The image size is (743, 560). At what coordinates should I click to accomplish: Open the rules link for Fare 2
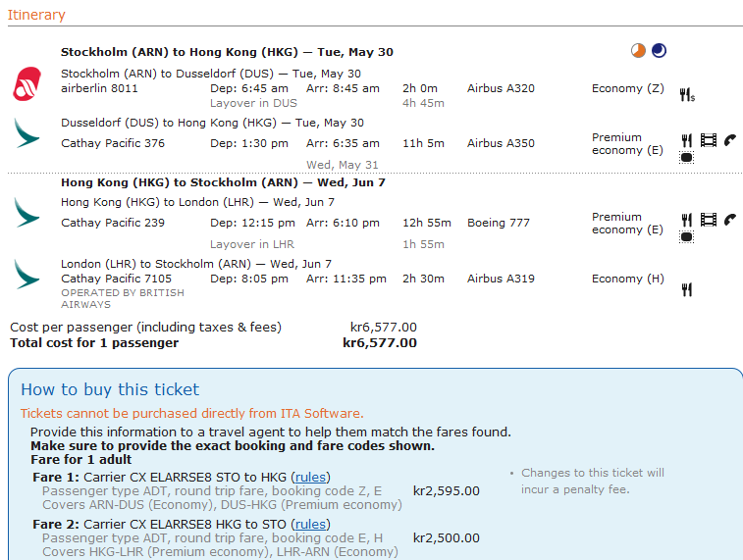tap(311, 525)
